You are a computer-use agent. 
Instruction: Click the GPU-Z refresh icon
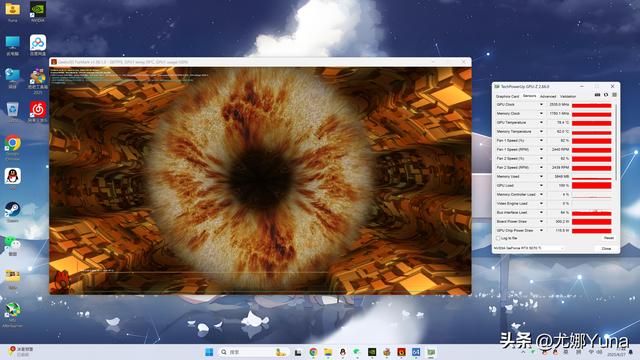[x=606, y=95]
